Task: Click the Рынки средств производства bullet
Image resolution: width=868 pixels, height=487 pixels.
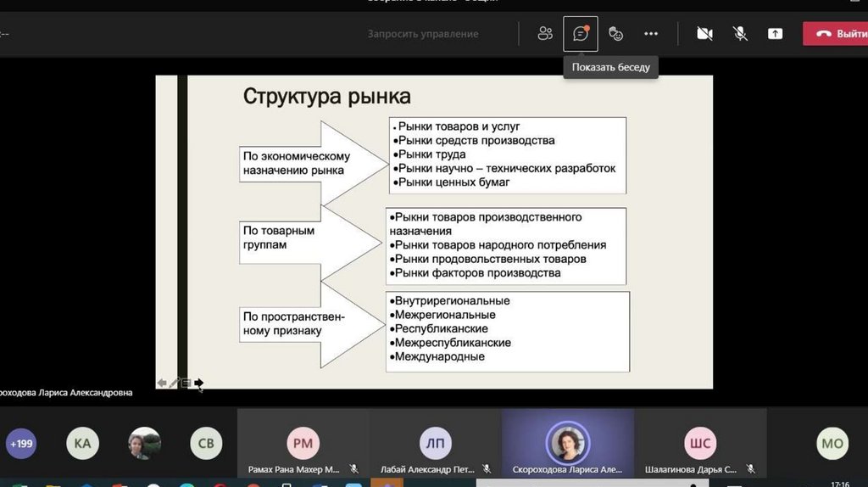Action: pyautogui.click(x=474, y=140)
